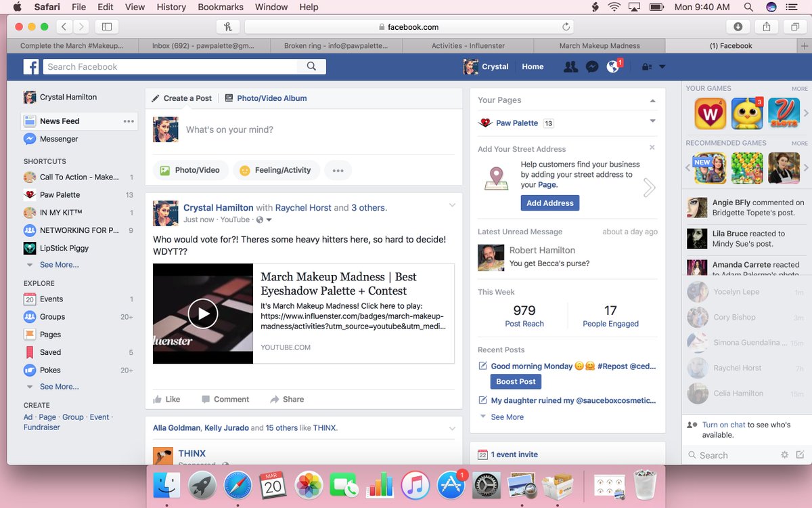This screenshot has width=812, height=508.
Task: Open the post audience privacy selector
Action: pos(265,220)
